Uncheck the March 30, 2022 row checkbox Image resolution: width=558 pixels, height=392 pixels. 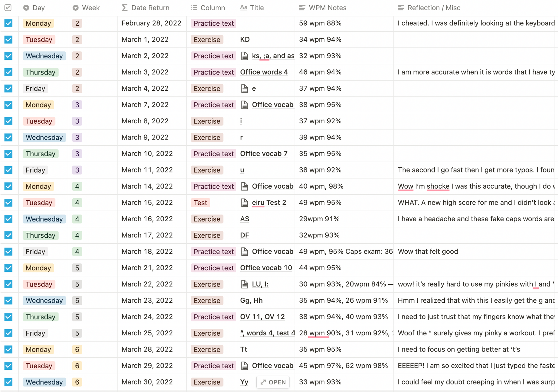9,382
